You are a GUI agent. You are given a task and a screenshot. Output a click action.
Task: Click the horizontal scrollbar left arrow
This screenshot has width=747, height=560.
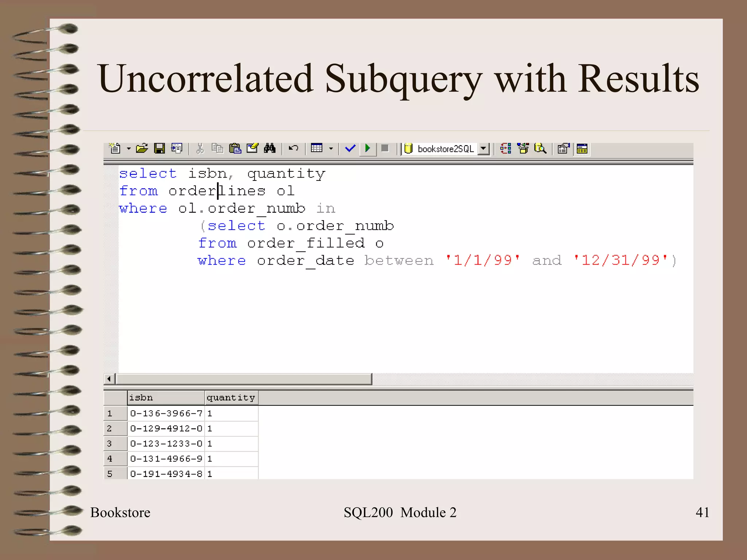point(109,379)
